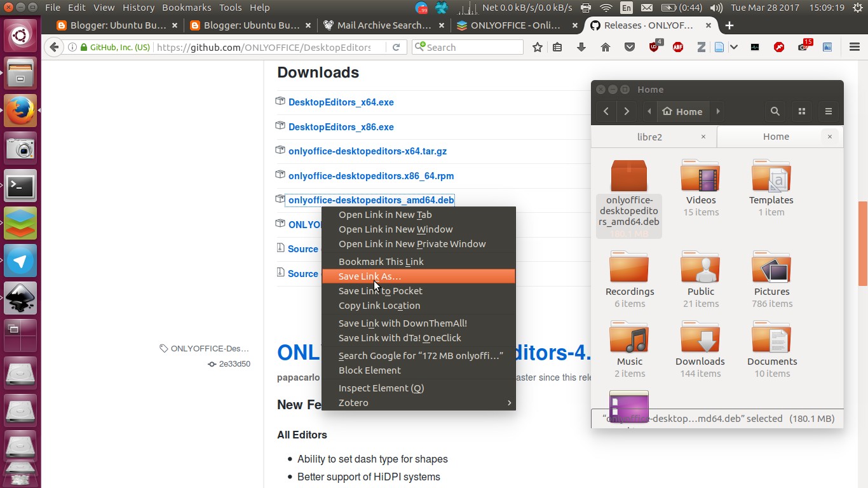
Task: Switch the file manager to grid view icon
Action: point(802,111)
